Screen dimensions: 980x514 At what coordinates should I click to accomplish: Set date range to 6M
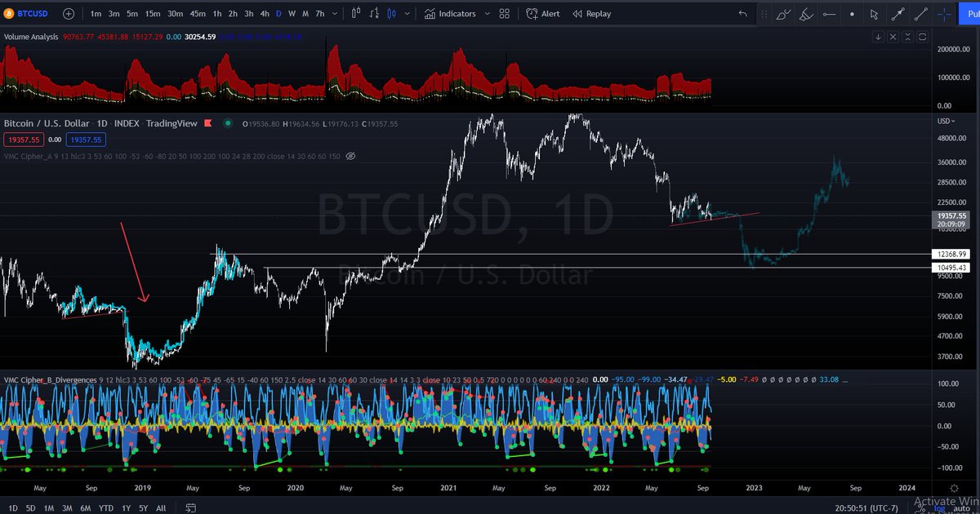tap(86, 507)
